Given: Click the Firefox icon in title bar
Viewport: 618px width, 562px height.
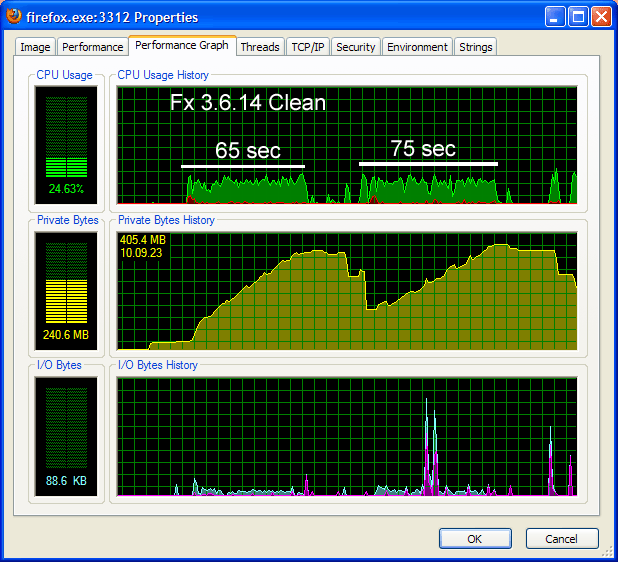Looking at the screenshot, I should click(x=14, y=17).
